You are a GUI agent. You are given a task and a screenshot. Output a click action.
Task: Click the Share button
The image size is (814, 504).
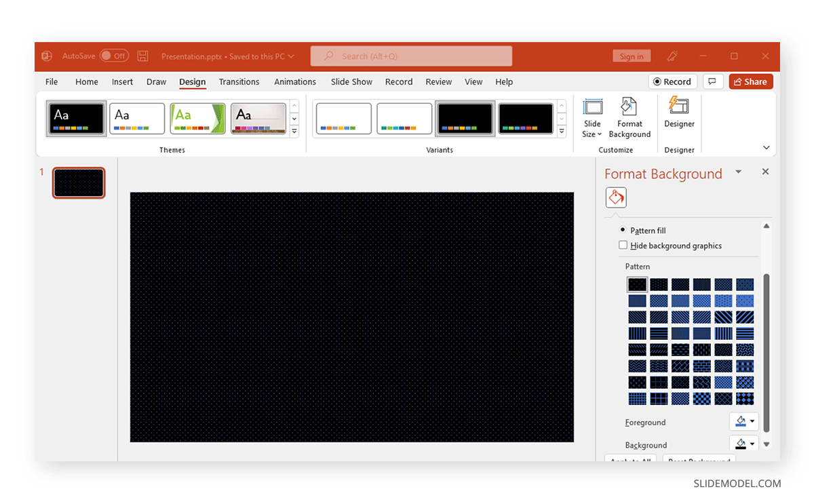coord(750,81)
